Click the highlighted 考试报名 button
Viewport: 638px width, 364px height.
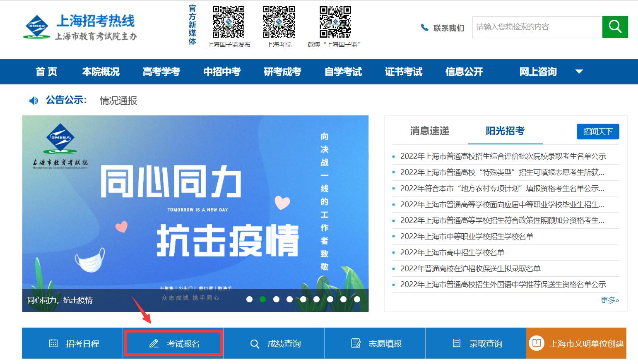(174, 343)
